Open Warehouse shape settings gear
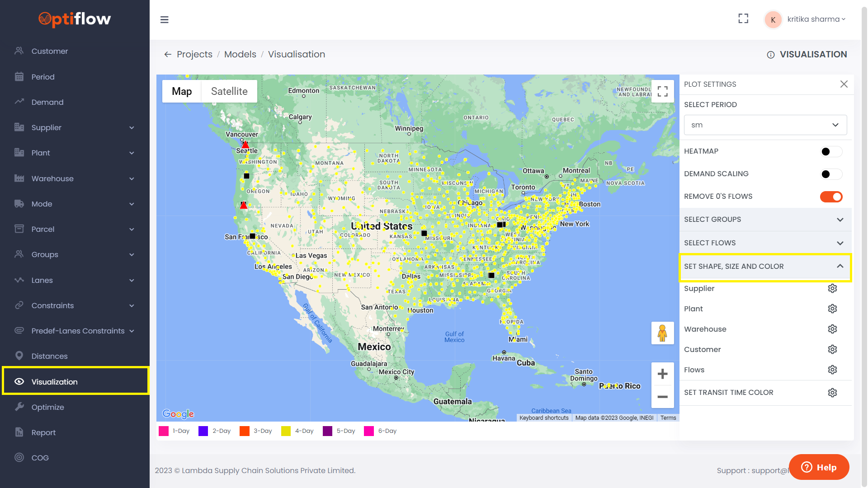Screen dimensions: 868x488 (x=832, y=329)
